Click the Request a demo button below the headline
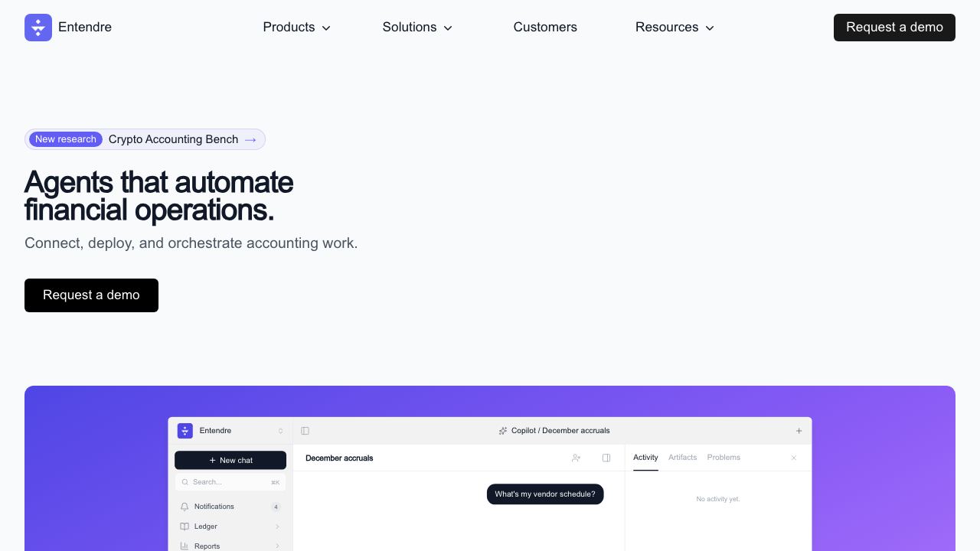980x551 pixels. pyautogui.click(x=91, y=295)
